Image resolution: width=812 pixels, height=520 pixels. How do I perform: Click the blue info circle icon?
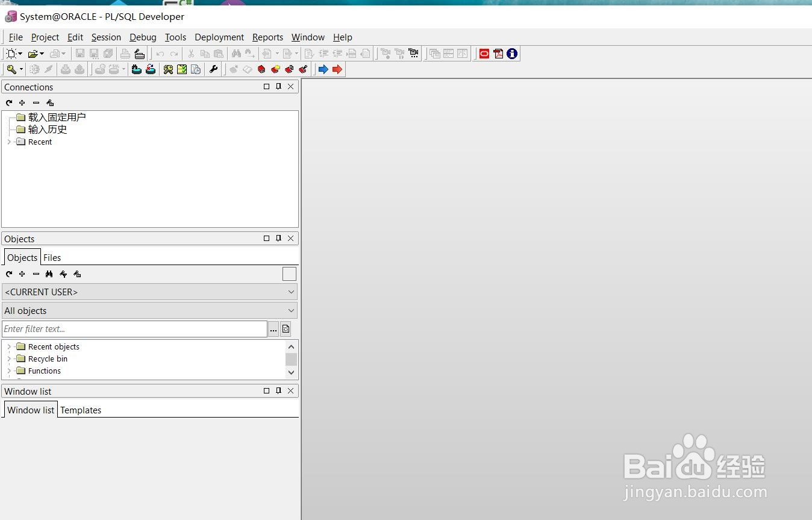(512, 54)
